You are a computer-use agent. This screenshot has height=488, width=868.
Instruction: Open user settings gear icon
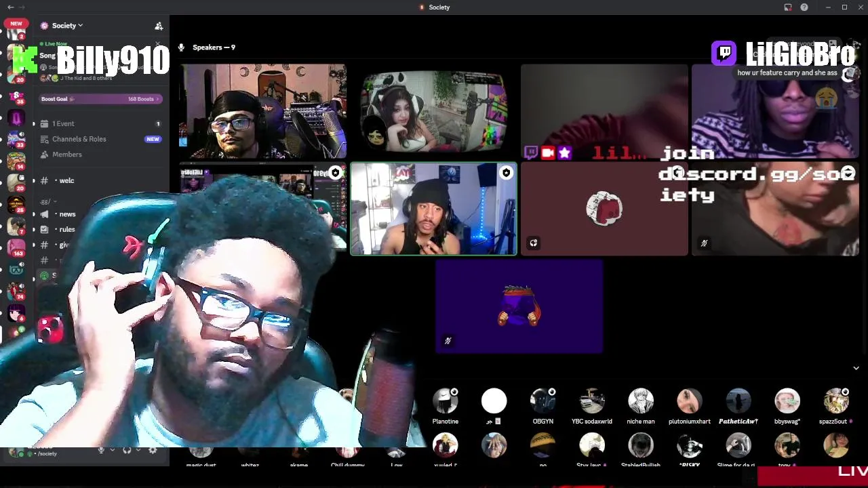point(153,450)
